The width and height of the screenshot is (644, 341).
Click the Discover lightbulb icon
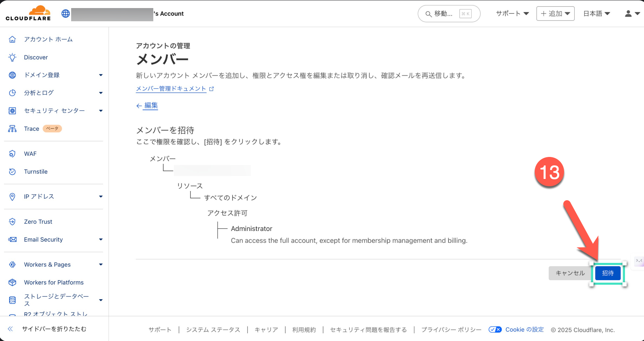[x=12, y=57]
